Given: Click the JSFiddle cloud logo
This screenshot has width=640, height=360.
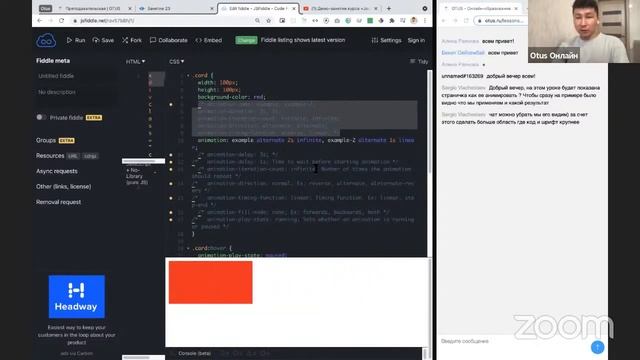Looking at the screenshot, I should point(46,41).
